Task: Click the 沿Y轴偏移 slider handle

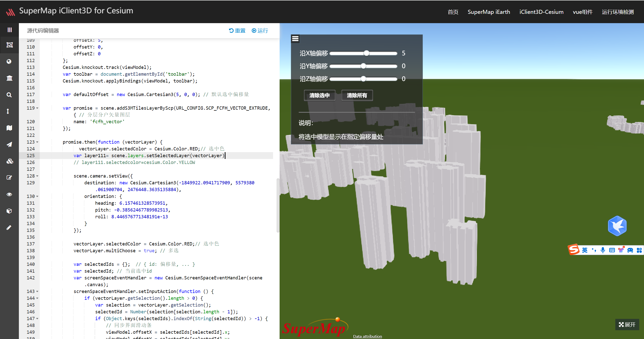Action: point(363,66)
